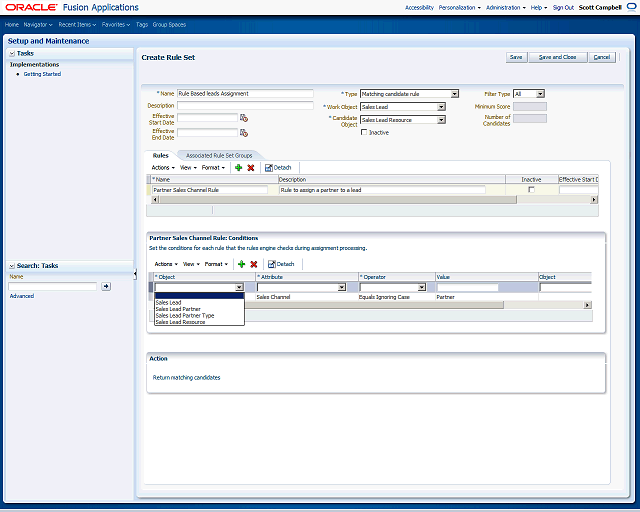Open the Candidate Object dropdown
640x512 pixels.
[x=441, y=120]
